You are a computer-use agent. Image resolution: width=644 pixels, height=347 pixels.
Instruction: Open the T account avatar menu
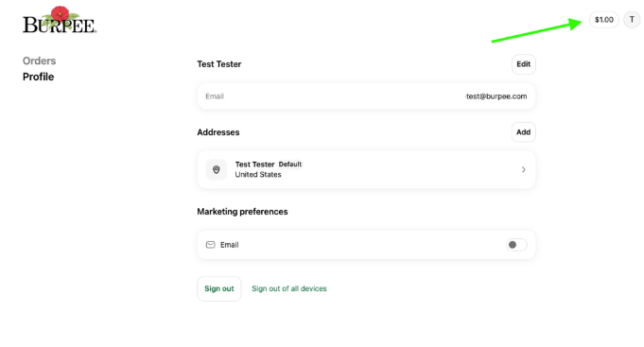coord(632,19)
